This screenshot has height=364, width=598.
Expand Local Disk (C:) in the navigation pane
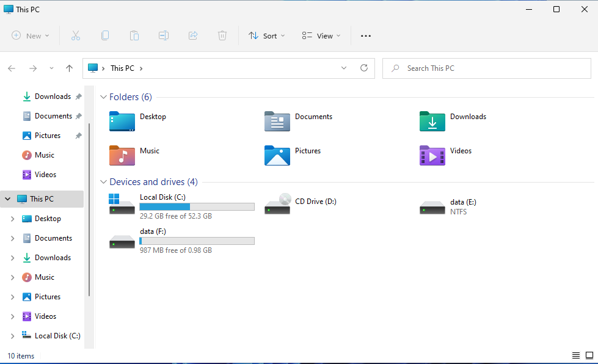[x=12, y=335]
